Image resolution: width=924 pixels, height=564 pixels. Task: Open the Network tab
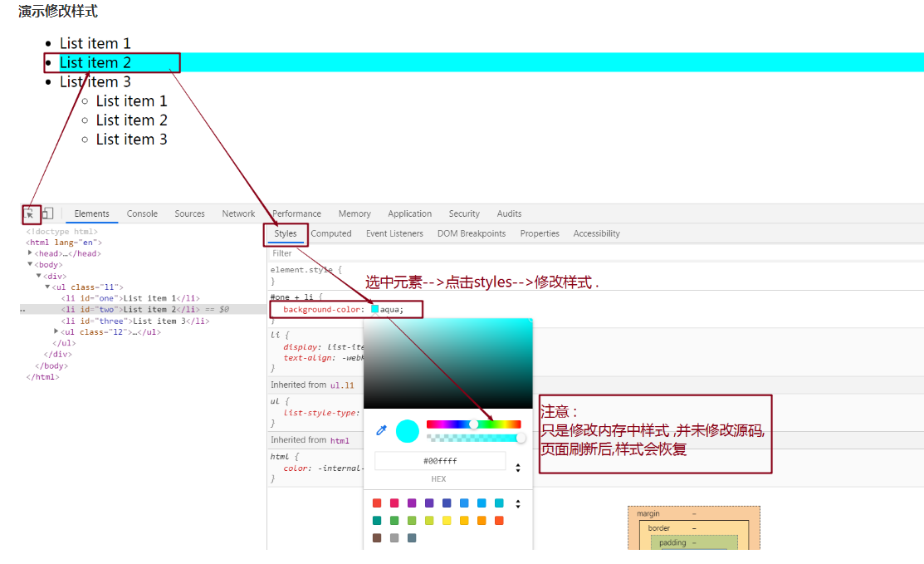click(x=238, y=213)
